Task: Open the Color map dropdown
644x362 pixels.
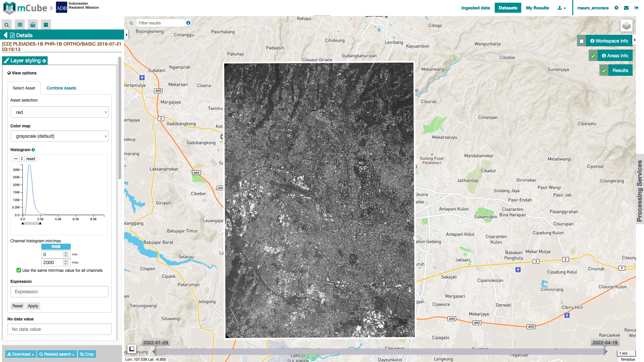Action: (x=59, y=136)
